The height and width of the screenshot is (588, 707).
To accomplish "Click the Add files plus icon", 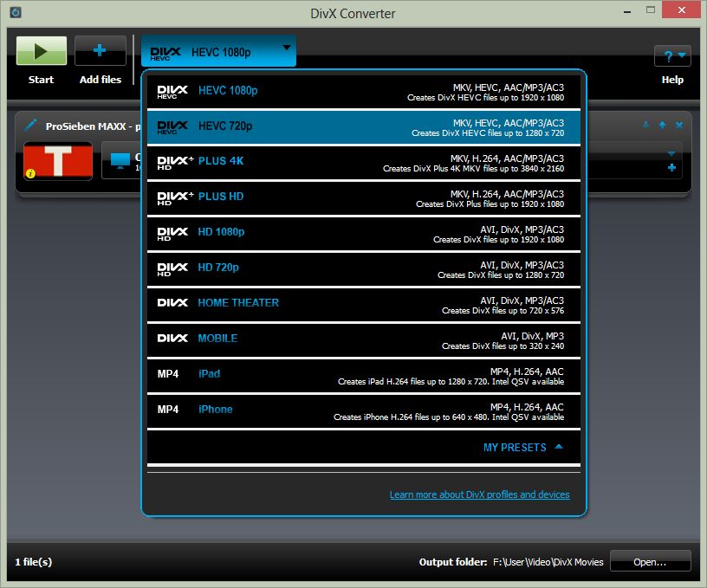I will (101, 50).
